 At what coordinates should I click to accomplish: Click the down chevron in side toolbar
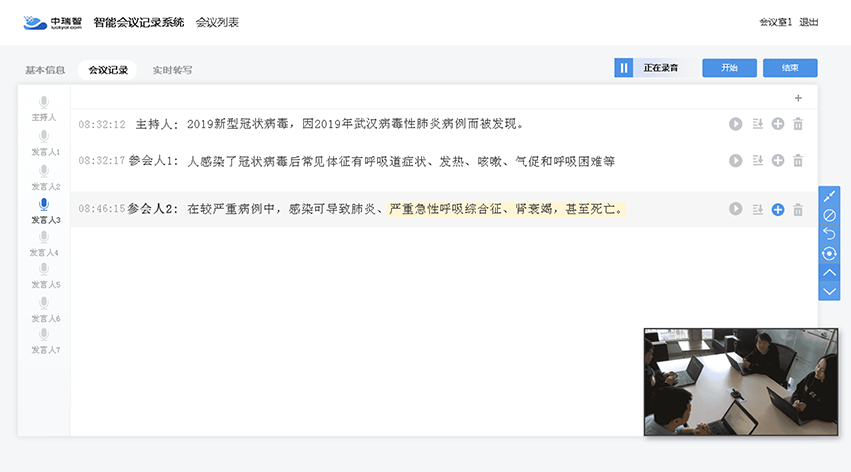point(829,291)
